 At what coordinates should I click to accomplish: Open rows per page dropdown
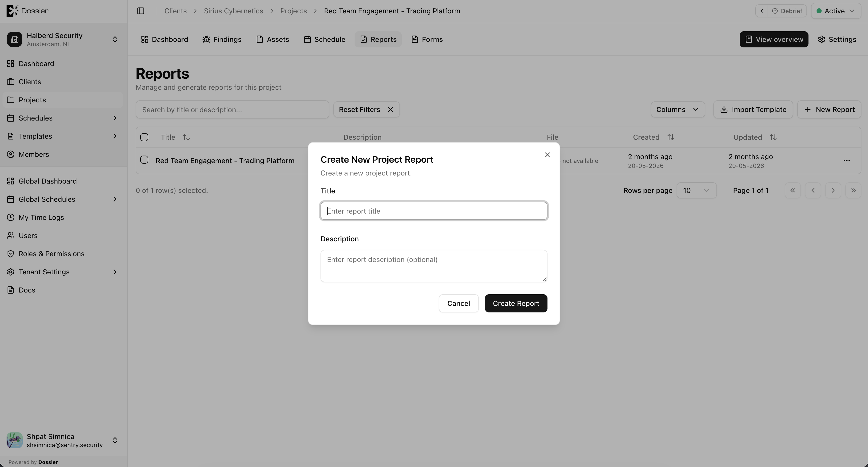[696, 190]
